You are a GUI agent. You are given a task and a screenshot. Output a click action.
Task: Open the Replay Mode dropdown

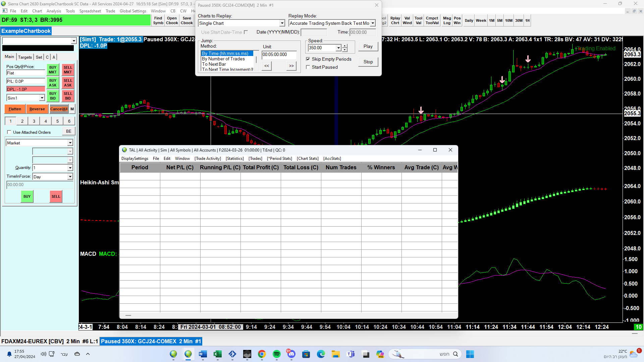(x=373, y=23)
